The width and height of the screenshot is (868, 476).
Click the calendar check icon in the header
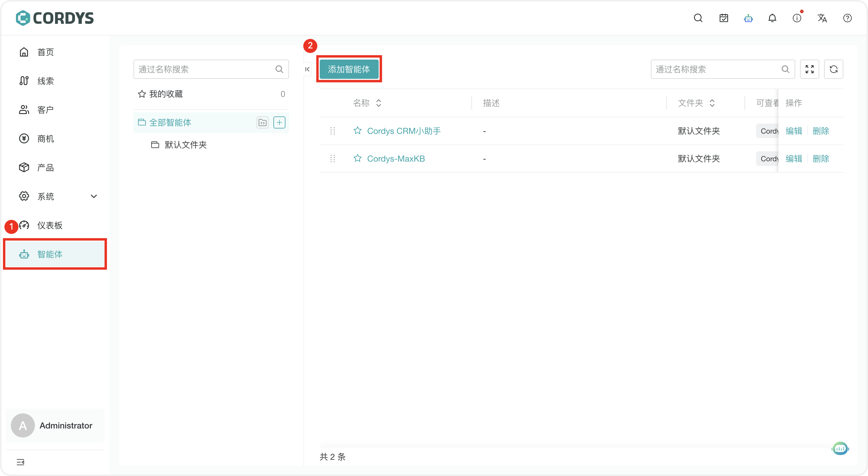[x=723, y=18]
